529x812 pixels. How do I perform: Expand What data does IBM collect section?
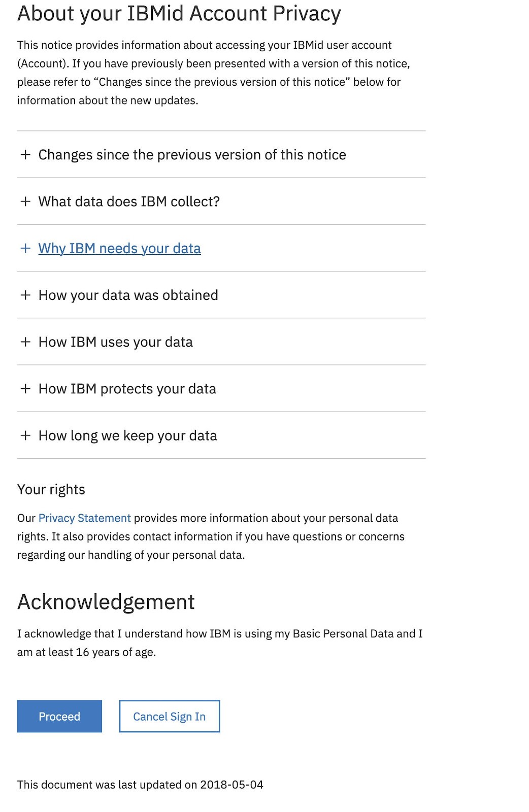click(x=129, y=201)
